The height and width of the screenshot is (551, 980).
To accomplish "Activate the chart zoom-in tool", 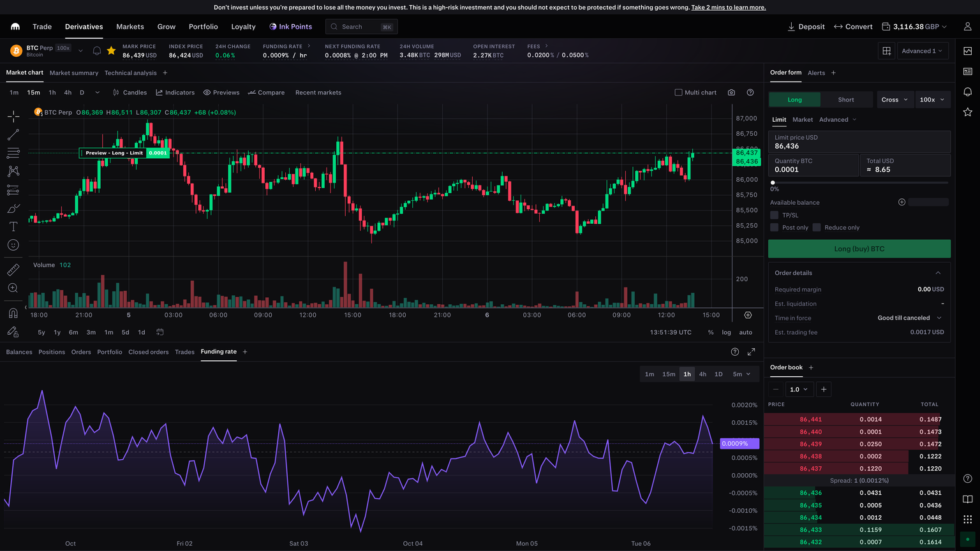I will [x=13, y=288].
